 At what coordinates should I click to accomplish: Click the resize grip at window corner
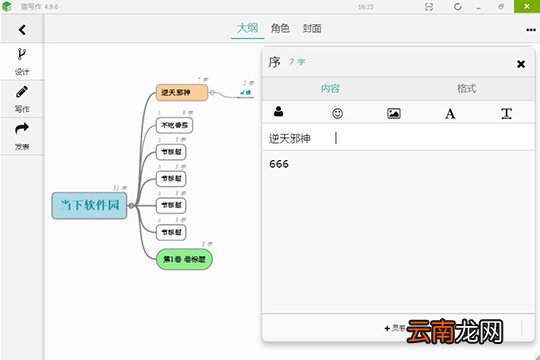pyautogui.click(x=537, y=357)
